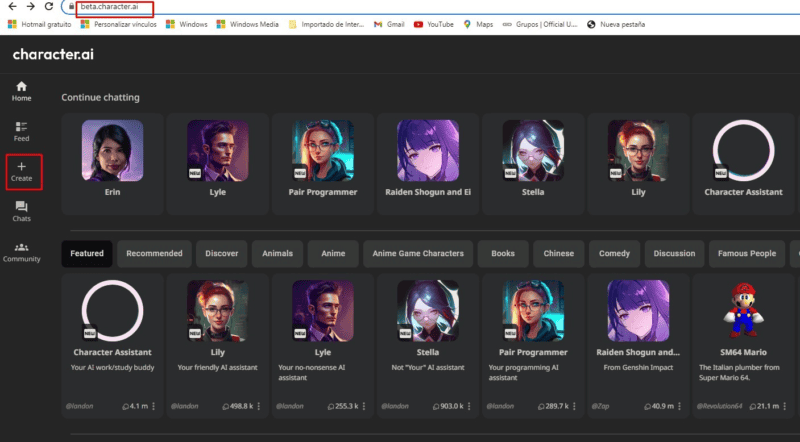Image resolution: width=800 pixels, height=442 pixels.
Task: Open Community in the sidebar
Action: (21, 252)
